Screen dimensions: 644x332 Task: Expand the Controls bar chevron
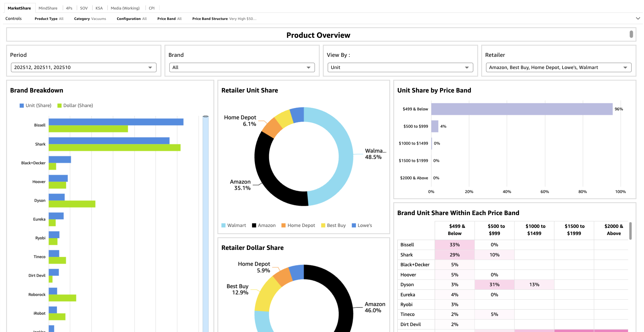[638, 18]
